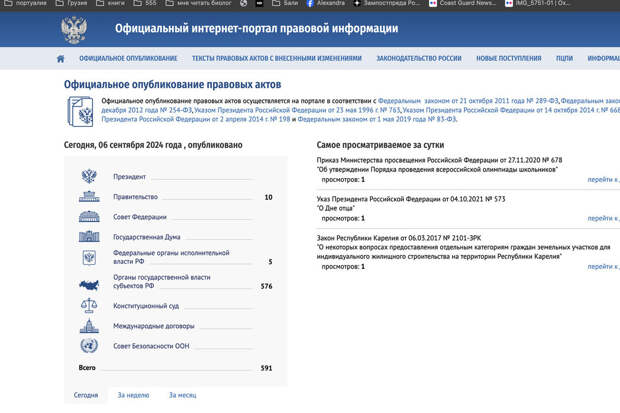Click the Президент category link
The height and width of the screenshot is (413, 620).
130,176
